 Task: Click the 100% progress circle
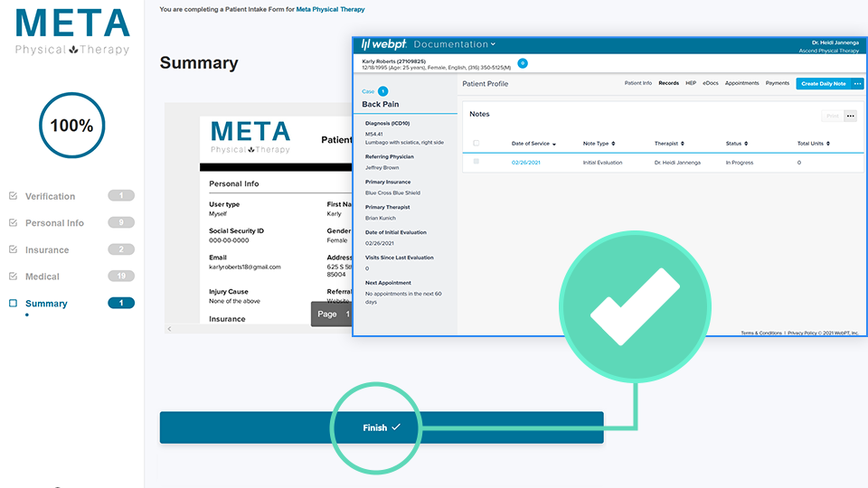pyautogui.click(x=71, y=126)
